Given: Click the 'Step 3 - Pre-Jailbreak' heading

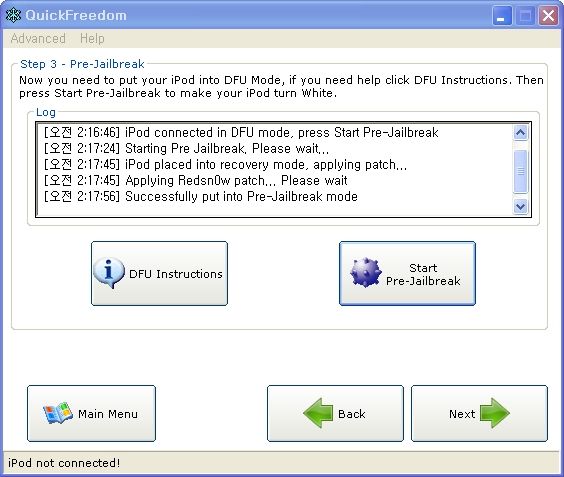Looking at the screenshot, I should [x=82, y=64].
